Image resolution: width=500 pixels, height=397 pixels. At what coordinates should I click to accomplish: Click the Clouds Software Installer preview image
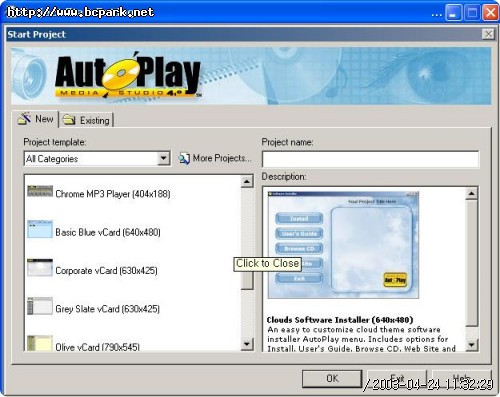point(343,245)
